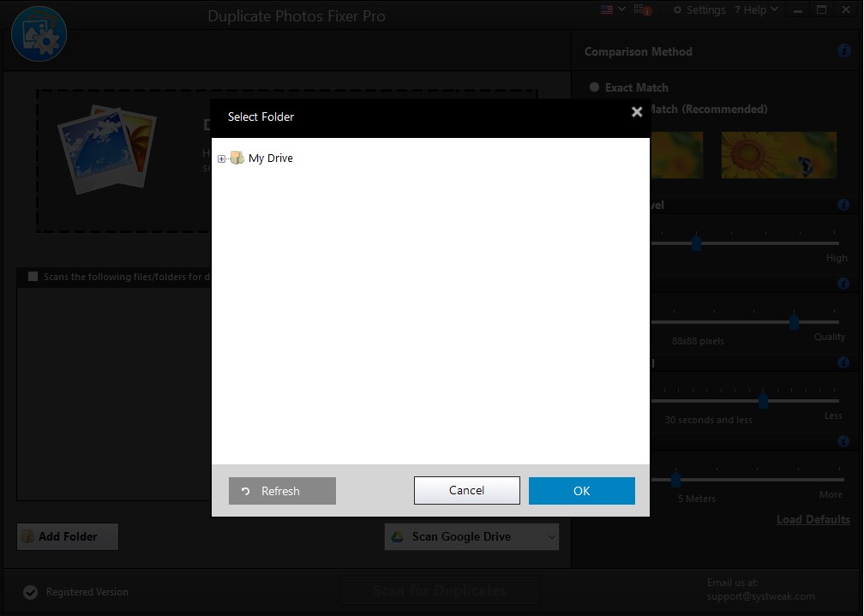Screen dimensions: 864x616
Task: Click the Settings gear icon
Action: tap(677, 9)
